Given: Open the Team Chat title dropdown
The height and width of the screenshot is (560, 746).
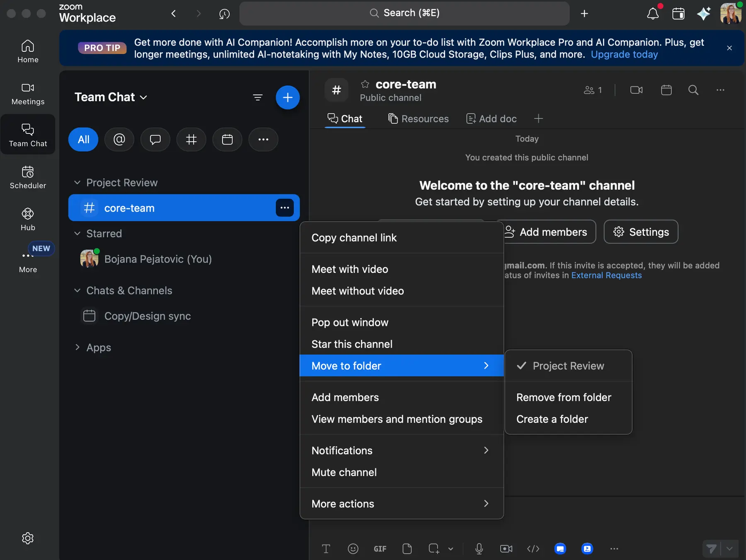Looking at the screenshot, I should click(111, 97).
